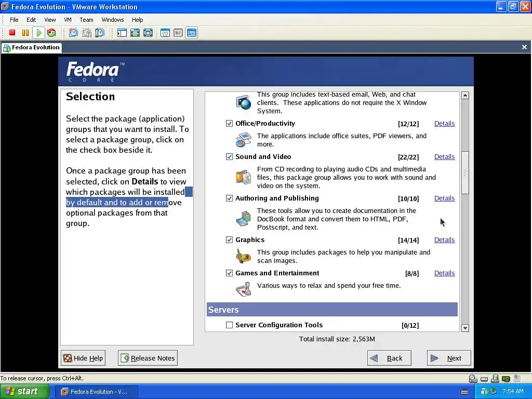Uncheck the Office/Productivity checkbox
532x399 pixels.
[229, 124]
